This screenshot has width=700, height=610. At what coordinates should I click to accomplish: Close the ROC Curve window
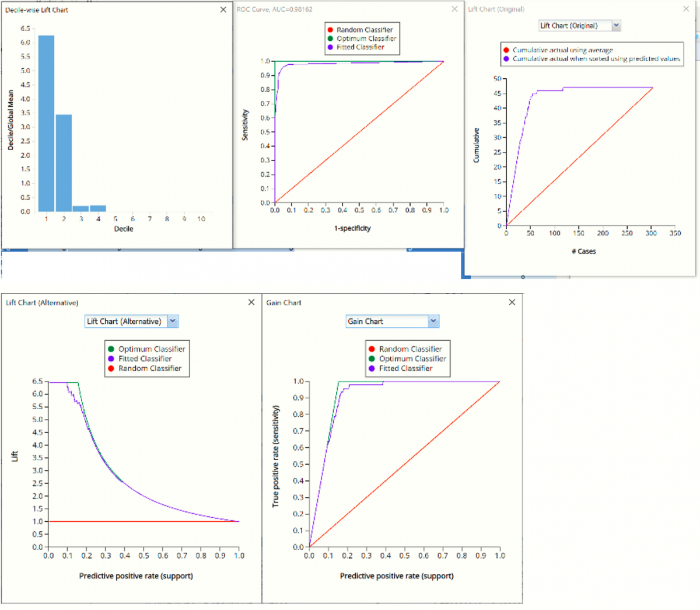click(x=454, y=9)
